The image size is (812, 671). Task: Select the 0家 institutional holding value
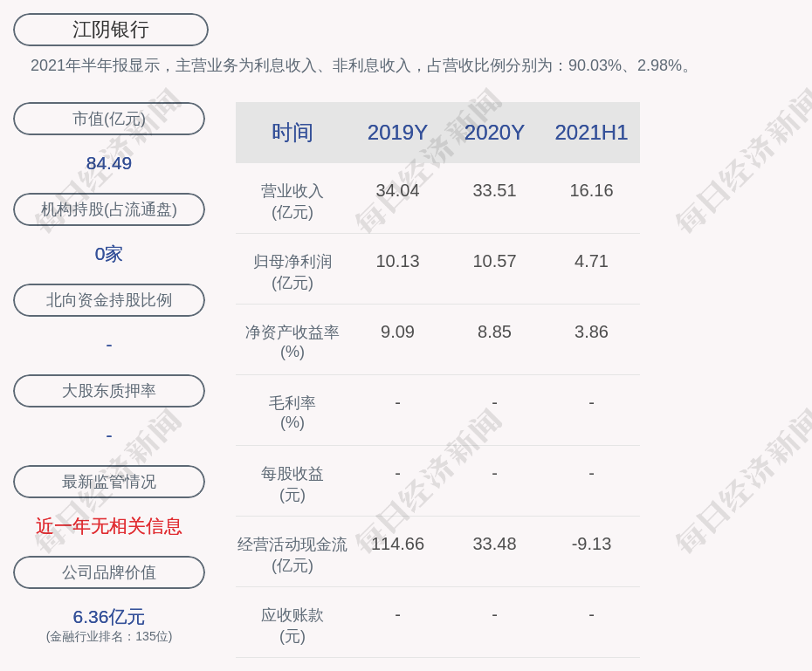pos(109,254)
